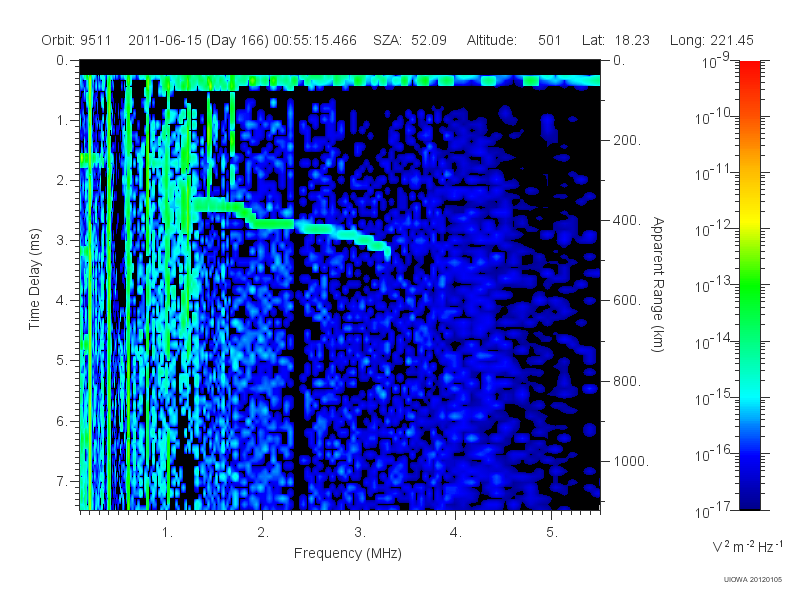The image size is (800, 600).
Task: Click the frequency axis tick '5.'
Action: 552,533
